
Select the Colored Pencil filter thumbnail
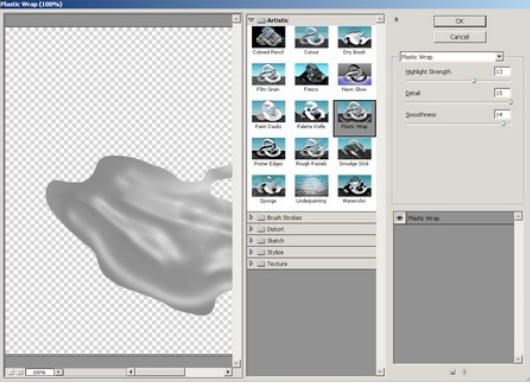click(x=268, y=37)
